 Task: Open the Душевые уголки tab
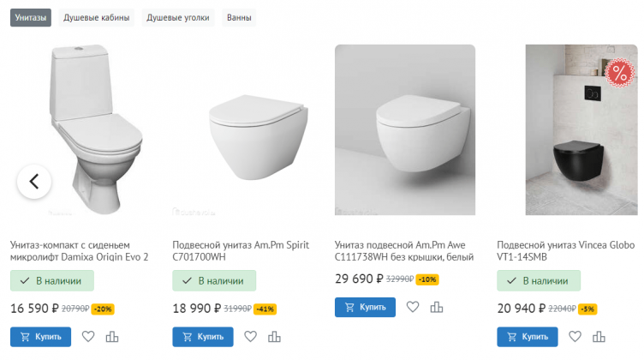(178, 17)
